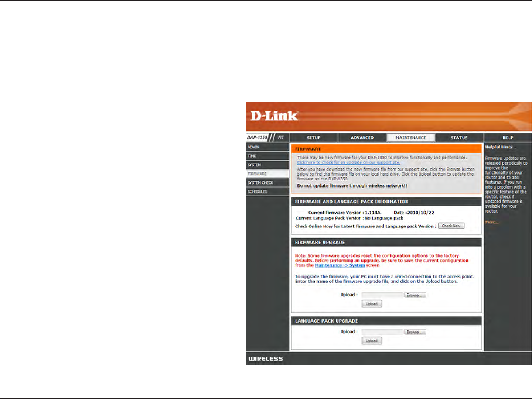Click the language pack file path field
The image size is (532, 399).
coord(382,332)
